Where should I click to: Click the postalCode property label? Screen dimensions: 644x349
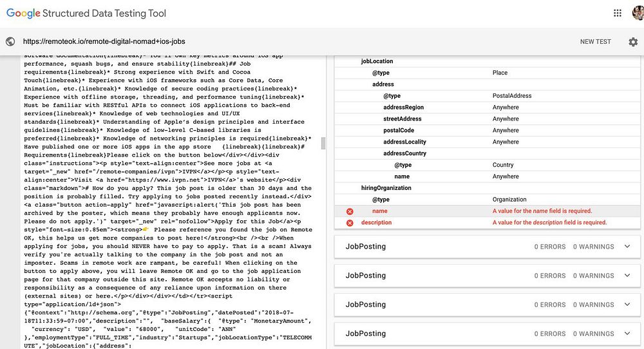(x=399, y=130)
